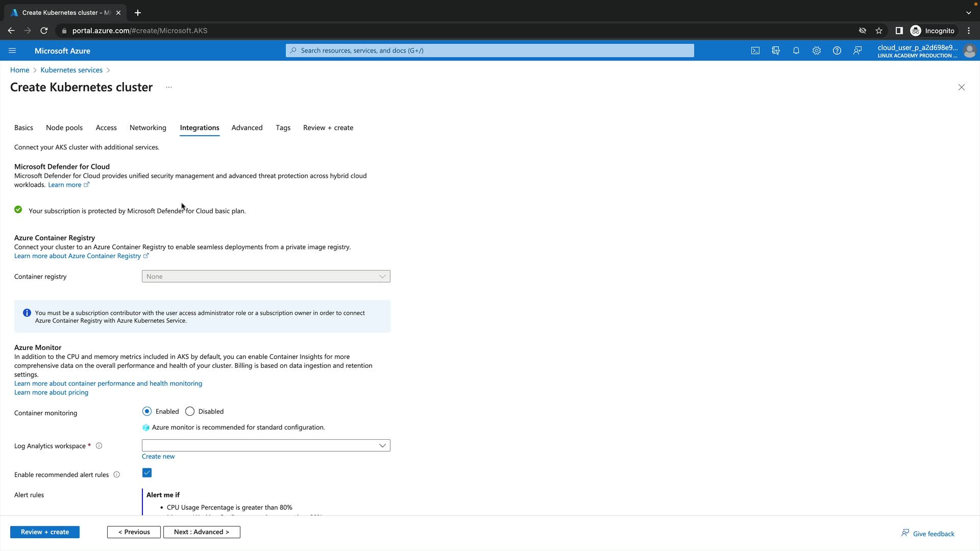The image size is (980, 551).
Task: Click Create new workspace link
Action: click(158, 457)
